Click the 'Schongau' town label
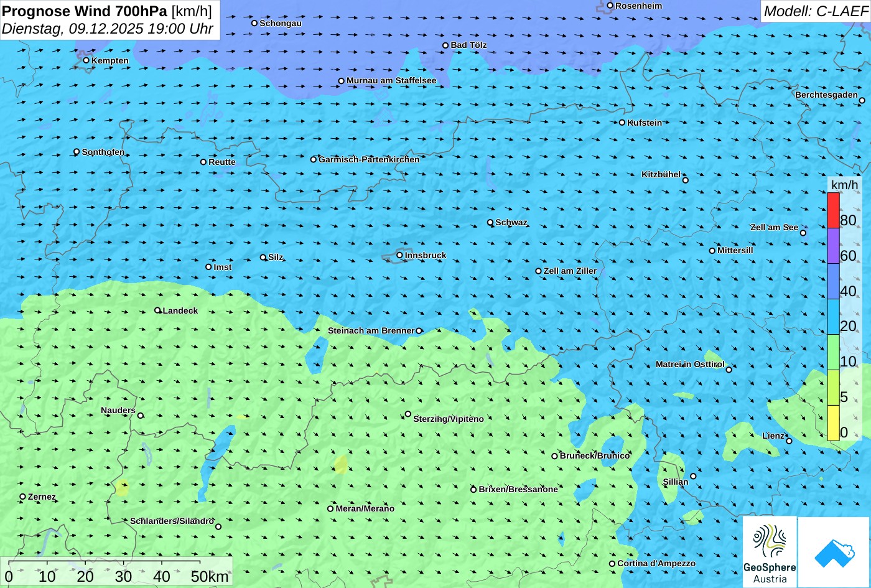 (281, 24)
